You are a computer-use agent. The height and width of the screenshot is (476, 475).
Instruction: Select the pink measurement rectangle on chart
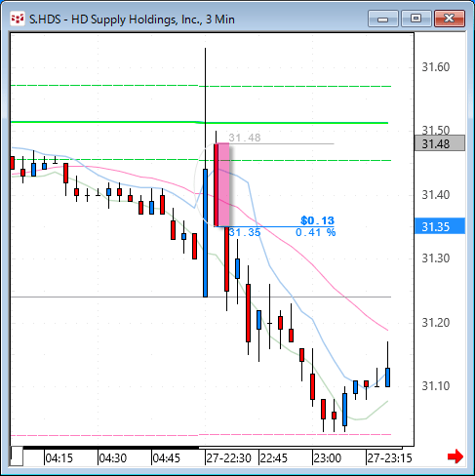click(223, 184)
